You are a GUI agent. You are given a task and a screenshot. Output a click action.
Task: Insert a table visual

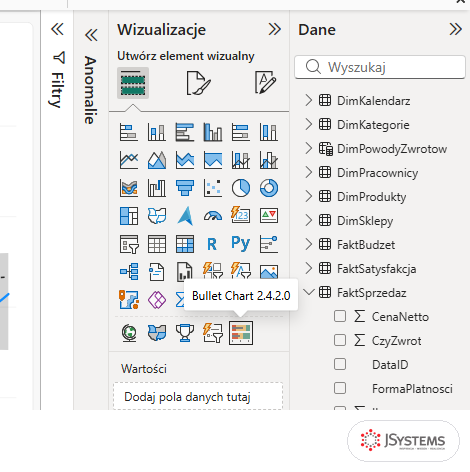(x=157, y=244)
